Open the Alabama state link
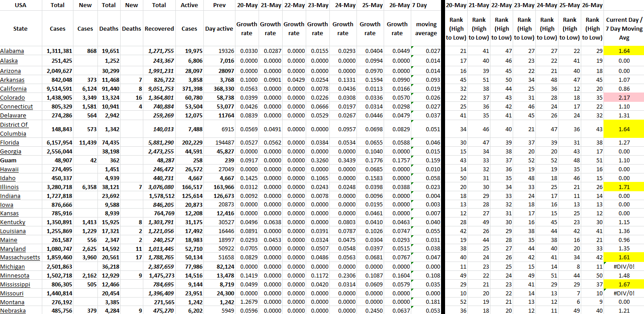Screen dimensions: 644x314 coord(12,51)
